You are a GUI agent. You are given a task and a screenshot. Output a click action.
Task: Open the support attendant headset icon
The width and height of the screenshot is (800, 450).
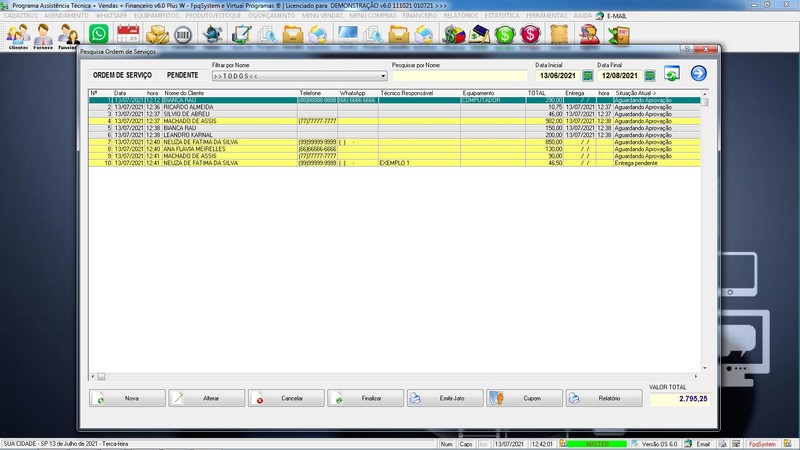[x=589, y=34]
